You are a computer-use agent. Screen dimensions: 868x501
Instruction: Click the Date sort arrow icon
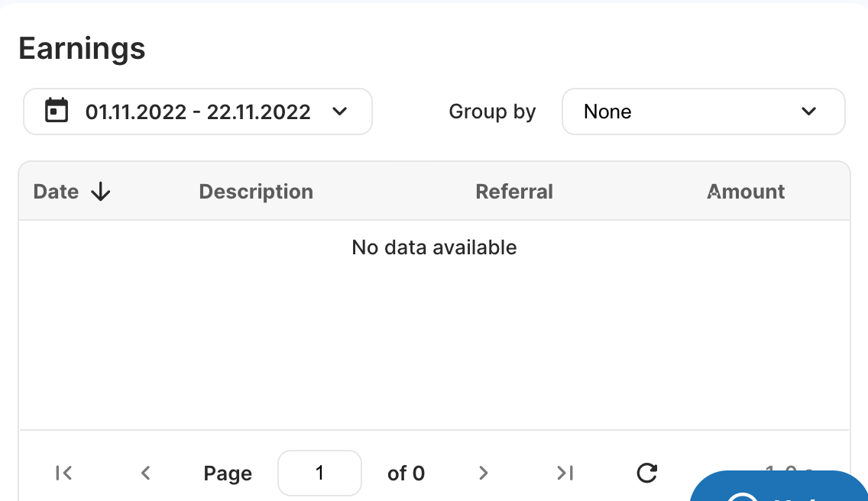101,192
